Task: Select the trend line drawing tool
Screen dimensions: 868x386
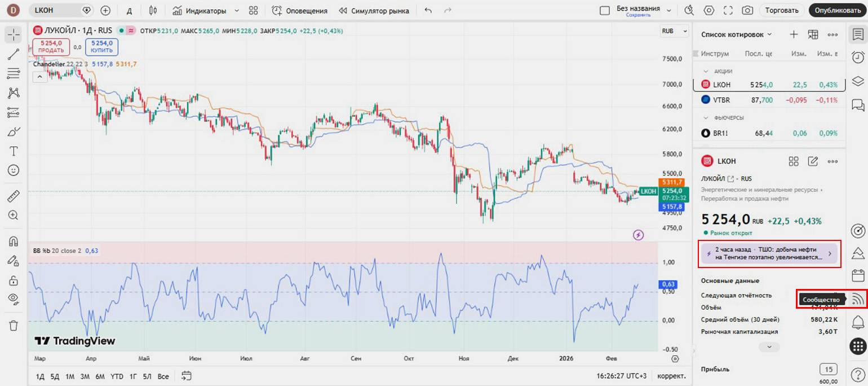Action: click(14, 54)
